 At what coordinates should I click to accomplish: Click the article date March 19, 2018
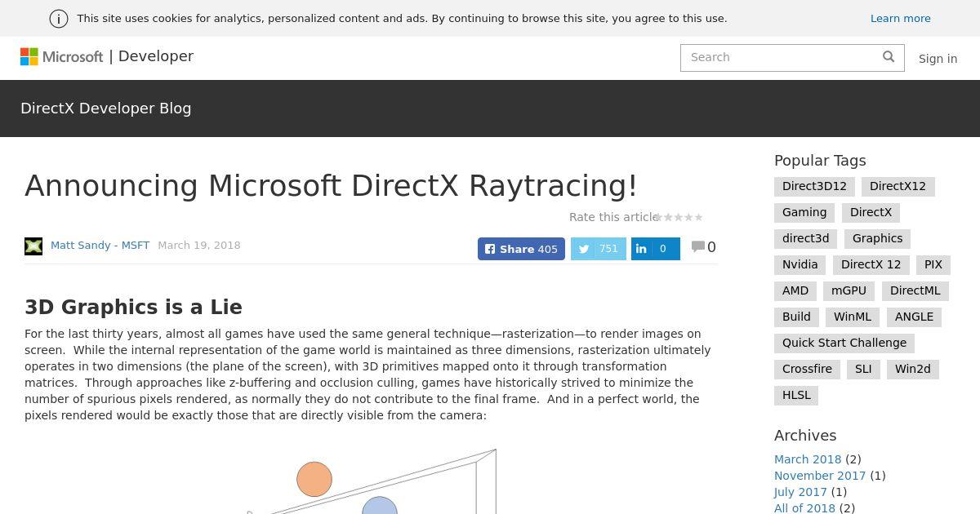199,245
